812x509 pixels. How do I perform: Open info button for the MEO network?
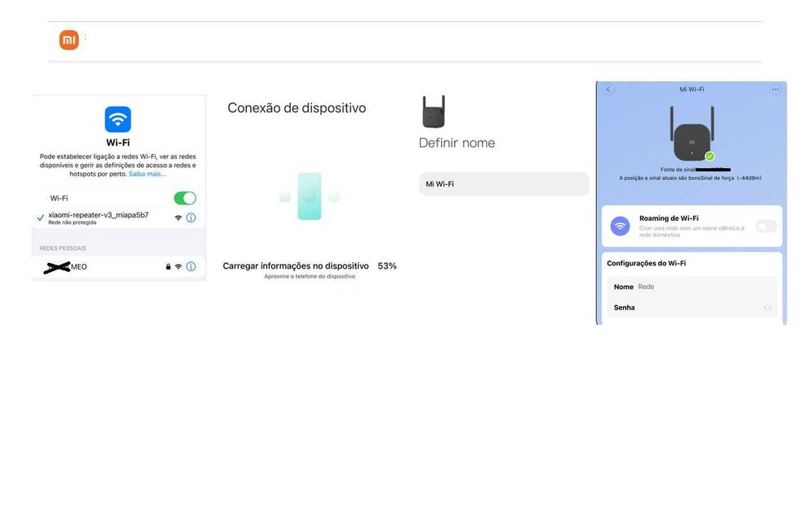point(191,266)
